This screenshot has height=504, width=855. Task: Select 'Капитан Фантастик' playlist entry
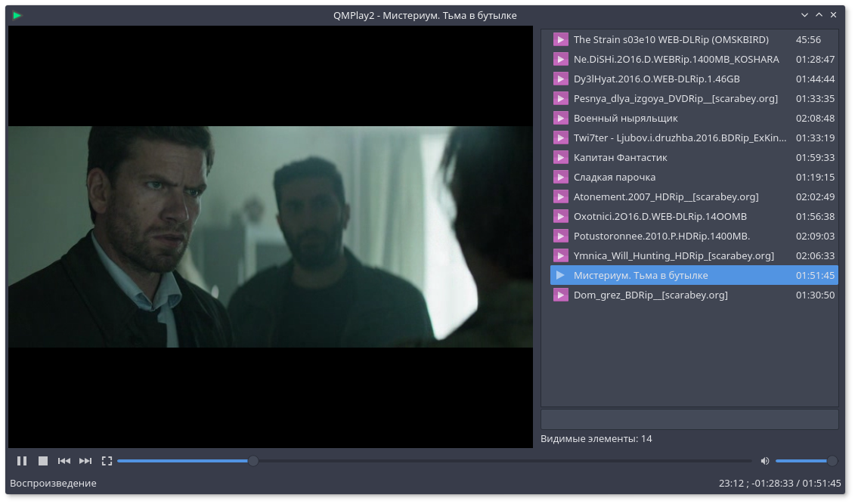[x=694, y=157]
